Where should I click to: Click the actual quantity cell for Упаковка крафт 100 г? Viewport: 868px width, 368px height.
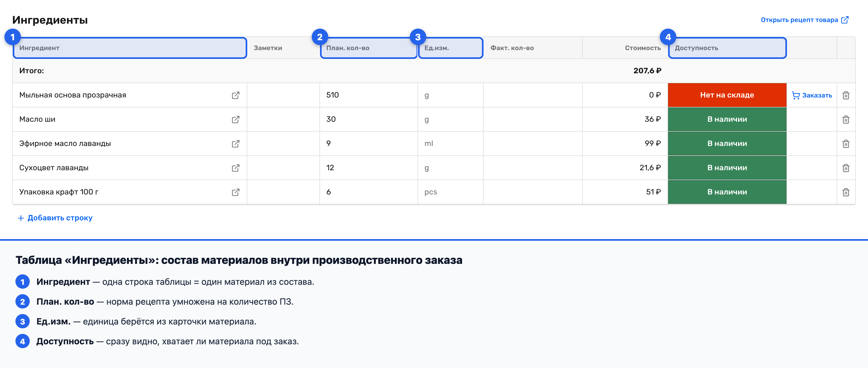533,192
